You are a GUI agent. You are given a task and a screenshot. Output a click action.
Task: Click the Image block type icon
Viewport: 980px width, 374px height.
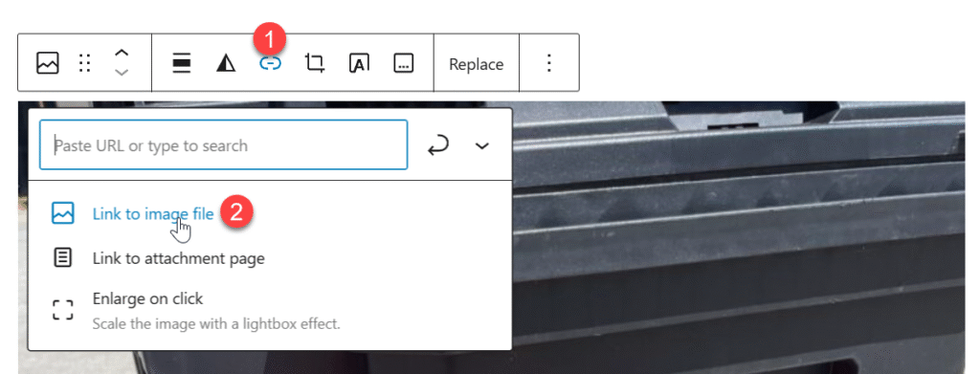(48, 63)
